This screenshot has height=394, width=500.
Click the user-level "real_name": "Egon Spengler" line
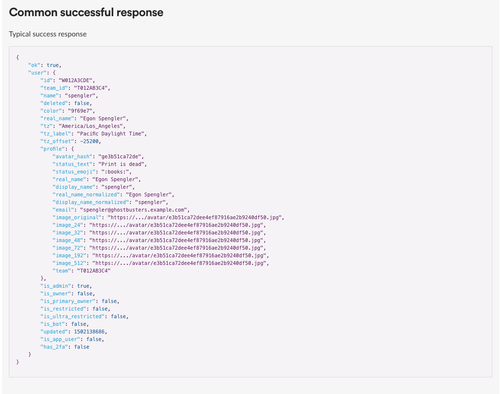click(84, 118)
